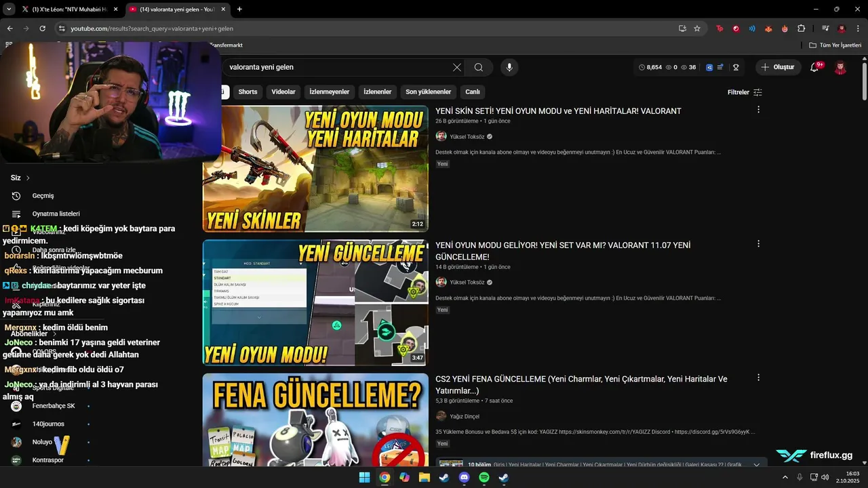Screen dimensions: 868x488
Task: Open the Noluyo subscription
Action: click(42, 442)
